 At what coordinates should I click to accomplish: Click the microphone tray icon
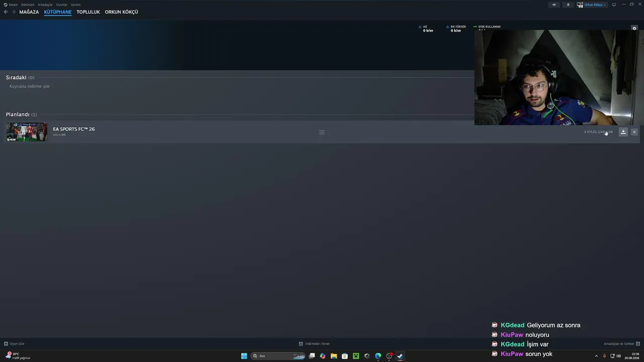click(604, 356)
